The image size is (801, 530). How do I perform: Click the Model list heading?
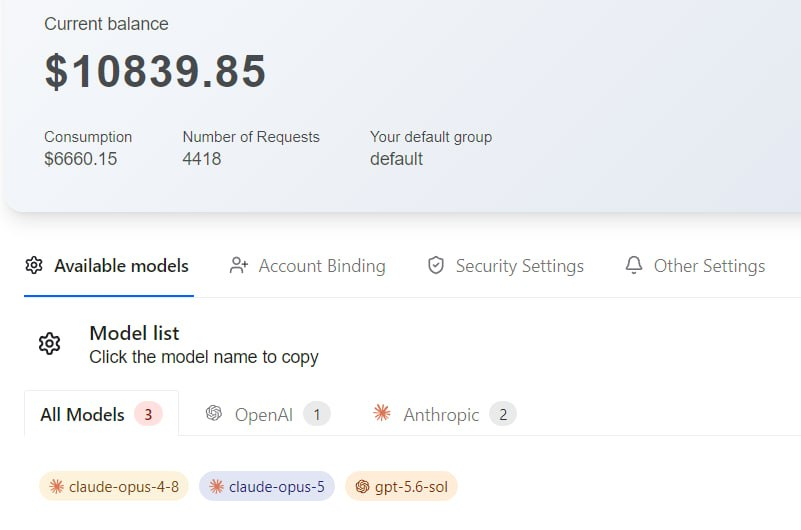134,333
